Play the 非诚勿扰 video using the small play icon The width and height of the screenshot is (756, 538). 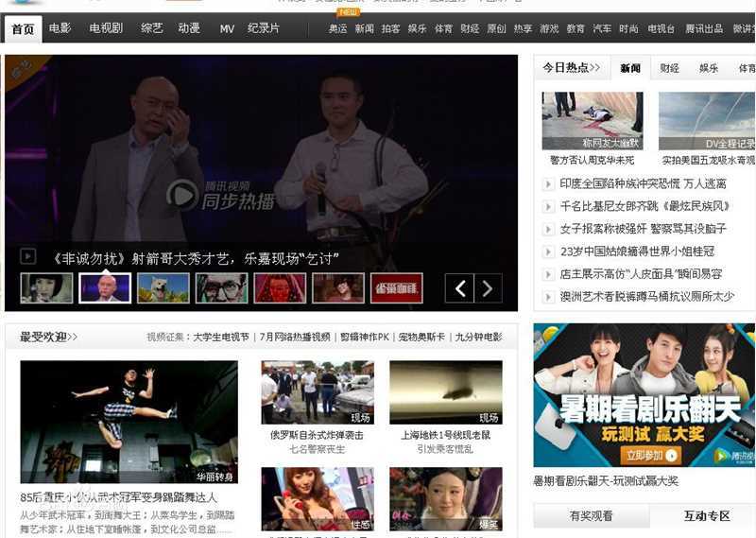point(28,256)
